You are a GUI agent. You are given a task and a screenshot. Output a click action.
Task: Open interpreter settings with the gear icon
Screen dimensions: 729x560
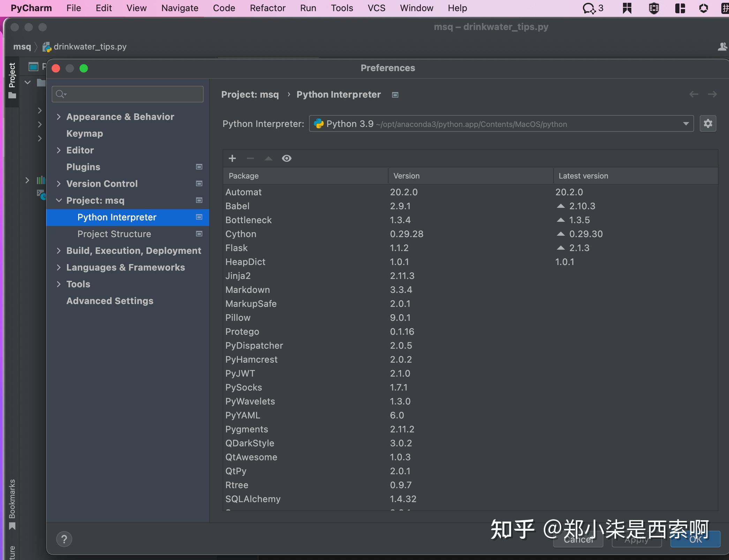pos(708,123)
